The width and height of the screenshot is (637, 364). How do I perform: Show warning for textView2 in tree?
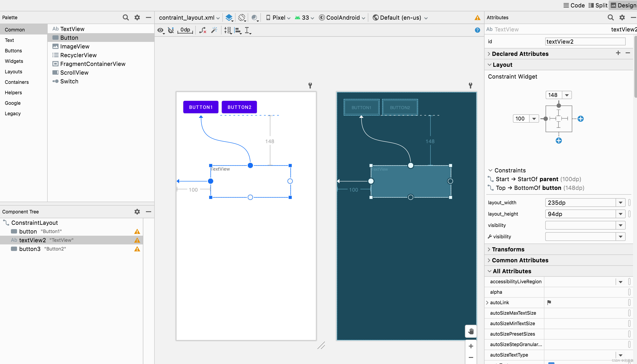(x=137, y=240)
